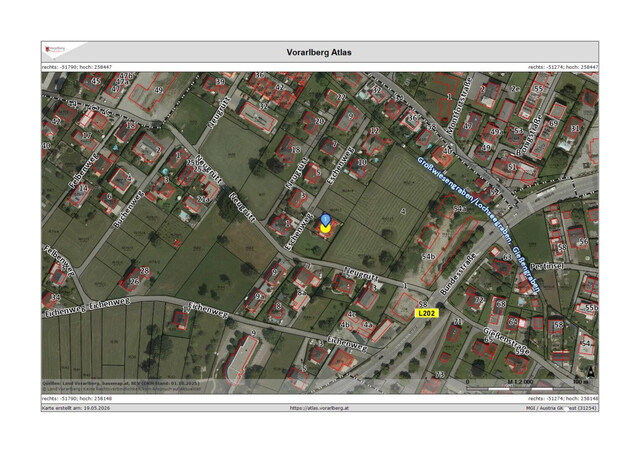
Task: Click the Vorarlberg logo in the header
Action: coord(55,49)
